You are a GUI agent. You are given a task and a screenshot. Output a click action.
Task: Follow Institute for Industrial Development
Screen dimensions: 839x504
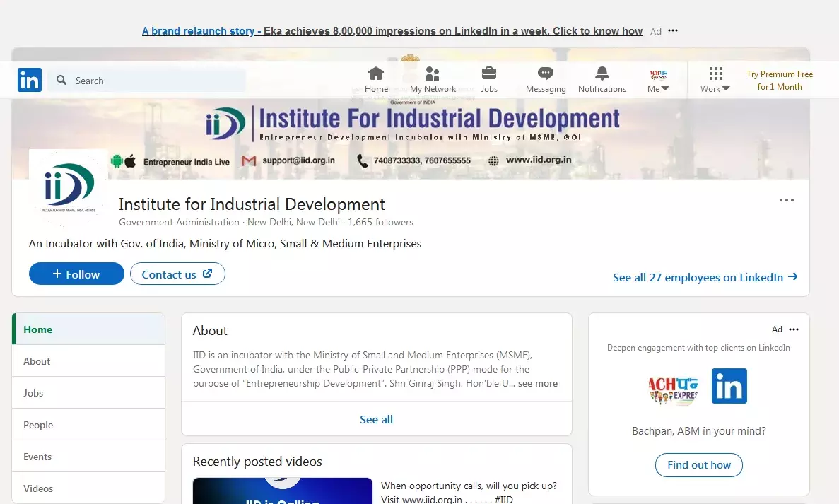pyautogui.click(x=76, y=274)
